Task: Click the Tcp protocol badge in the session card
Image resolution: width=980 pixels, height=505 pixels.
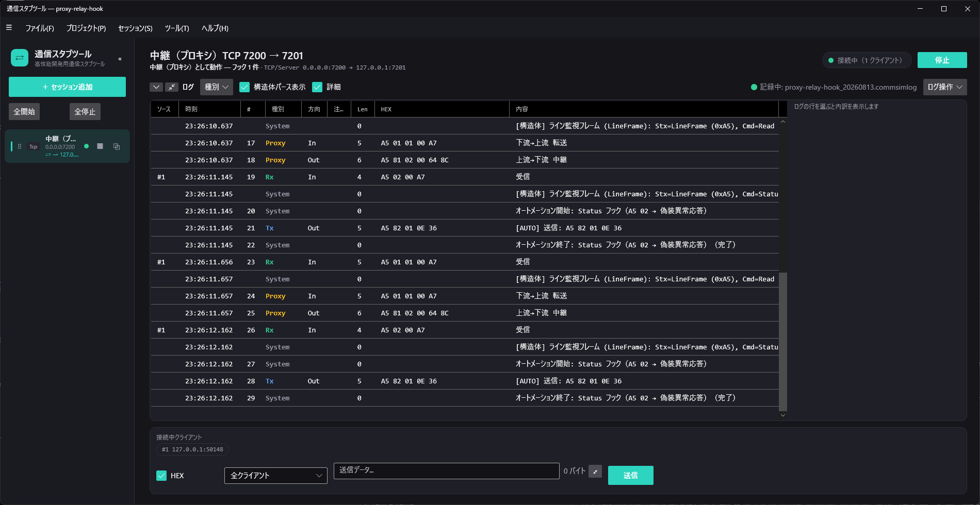Action: pos(33,147)
